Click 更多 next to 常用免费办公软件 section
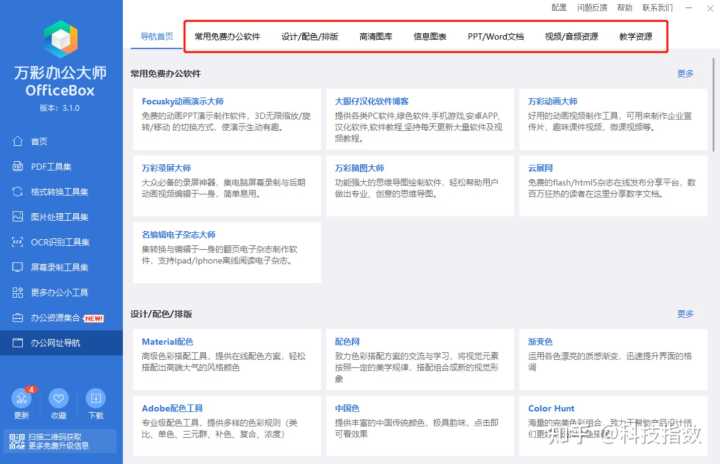Viewport: 720px width, 464px height. click(x=685, y=74)
